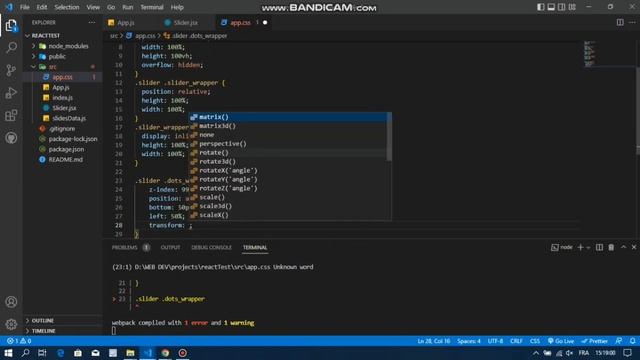Open Chrome from the taskbar
Screen dimensions: 640x360
tap(165, 353)
